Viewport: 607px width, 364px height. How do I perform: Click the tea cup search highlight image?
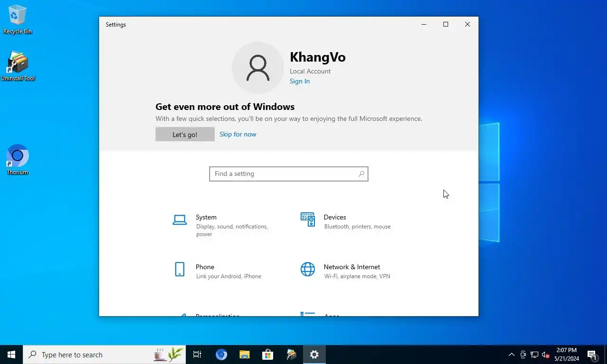pos(168,355)
